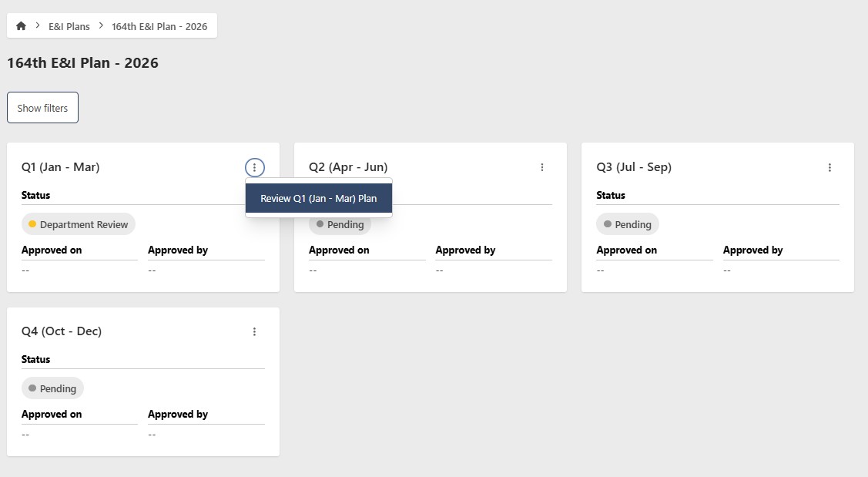Image resolution: width=868 pixels, height=477 pixels.
Task: Click the 164th E&I Plan - 2026 breadcrumb
Action: 159,26
